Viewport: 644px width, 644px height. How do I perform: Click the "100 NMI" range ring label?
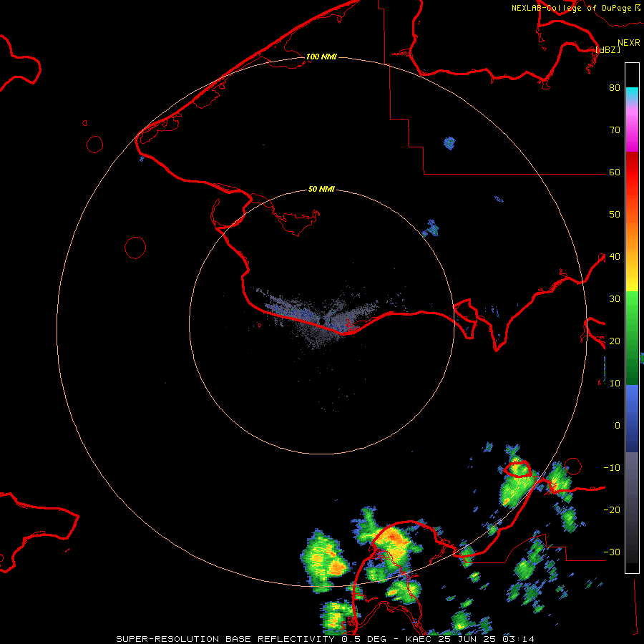[321, 57]
